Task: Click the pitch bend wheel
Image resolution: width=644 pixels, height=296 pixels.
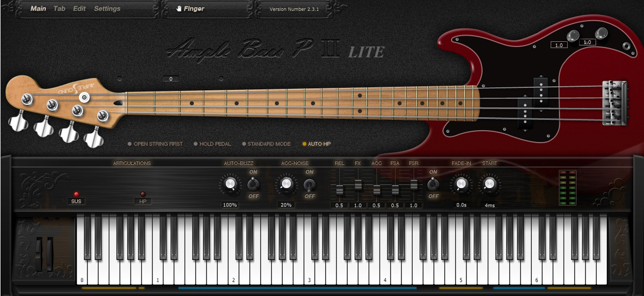Action: pos(39,254)
